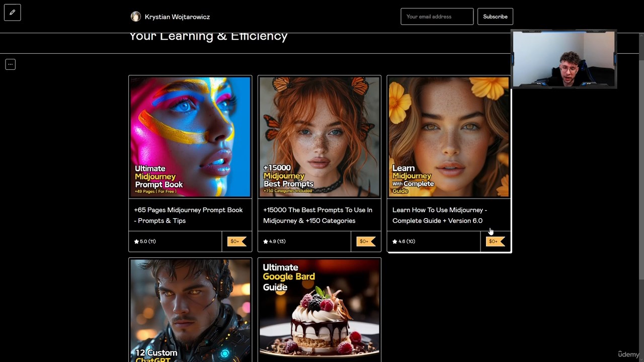The image size is (644, 362).
Task: Click $0+ price tag on +15000 Prompts card
Action: point(366,241)
